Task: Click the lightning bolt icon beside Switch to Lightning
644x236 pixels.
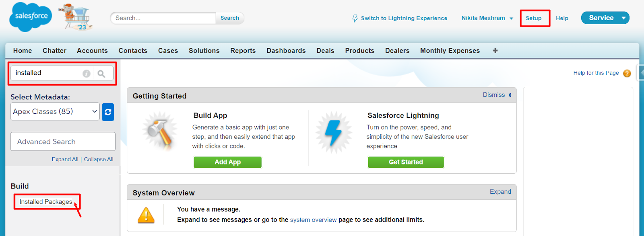Action: tap(355, 18)
